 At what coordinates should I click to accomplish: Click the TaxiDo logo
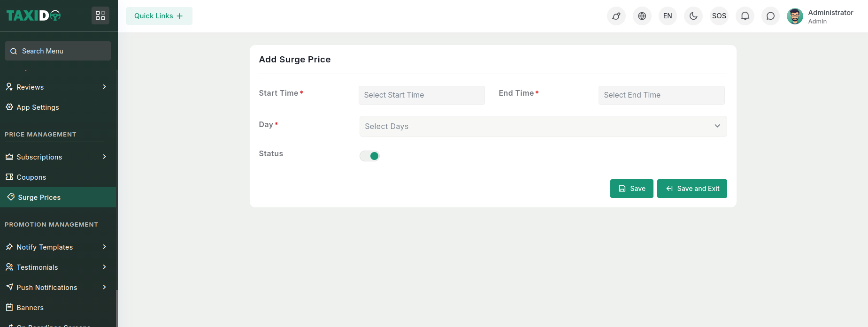click(x=34, y=15)
